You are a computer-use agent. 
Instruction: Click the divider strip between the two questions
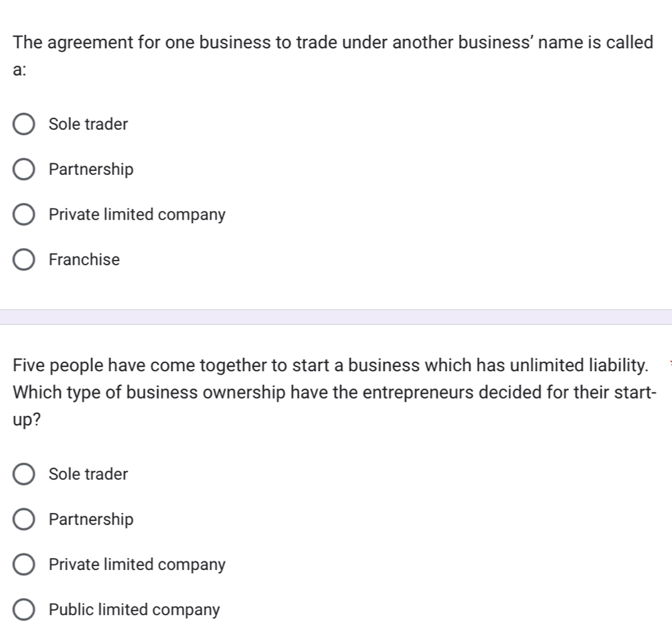tap(336, 317)
